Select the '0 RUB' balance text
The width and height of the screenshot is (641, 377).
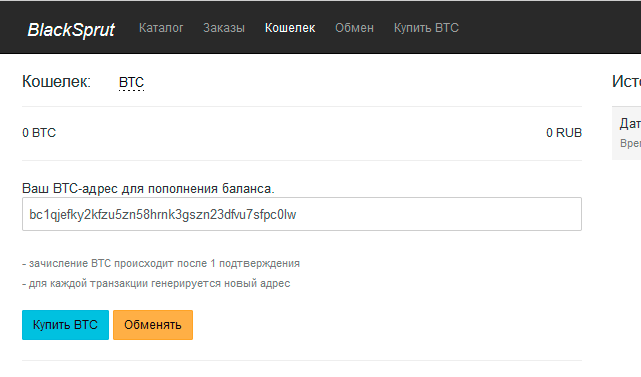(x=564, y=133)
